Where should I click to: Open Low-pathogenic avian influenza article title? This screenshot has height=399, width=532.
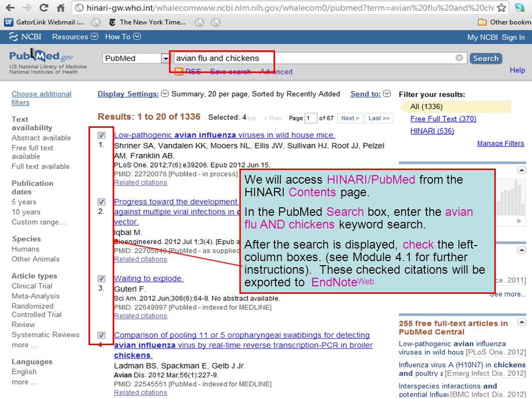(x=224, y=135)
